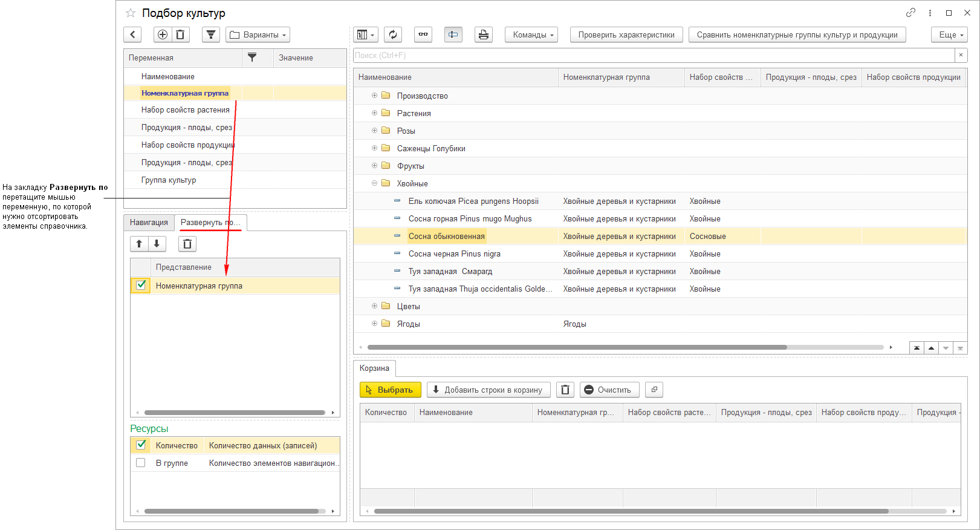Uncheck the Количество resource checkbox

point(141,445)
